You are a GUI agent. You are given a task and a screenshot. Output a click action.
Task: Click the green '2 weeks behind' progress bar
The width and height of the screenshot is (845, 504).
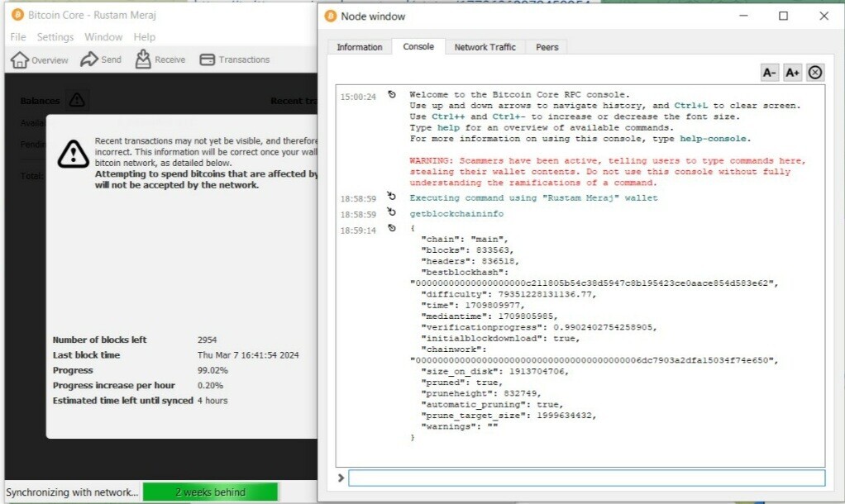click(x=210, y=492)
